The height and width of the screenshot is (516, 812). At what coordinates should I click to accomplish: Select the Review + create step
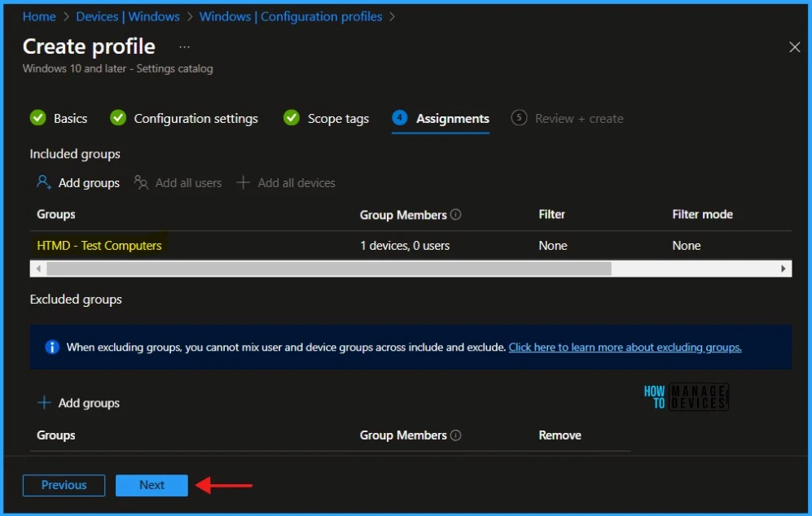(x=578, y=119)
